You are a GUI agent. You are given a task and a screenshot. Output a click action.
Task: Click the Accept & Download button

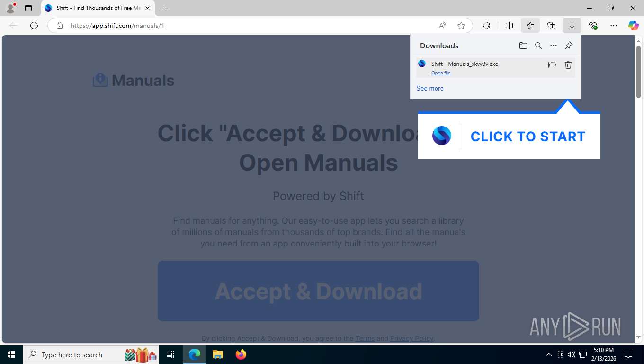[x=318, y=291]
